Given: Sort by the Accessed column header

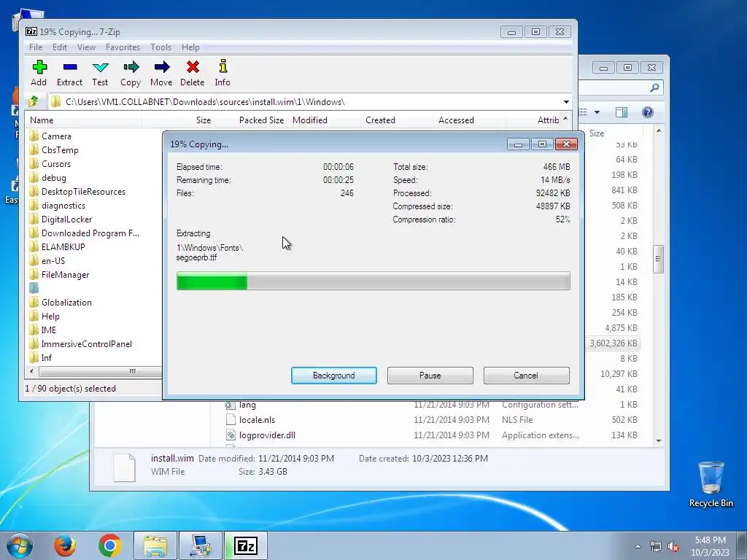Looking at the screenshot, I should (x=470, y=120).
